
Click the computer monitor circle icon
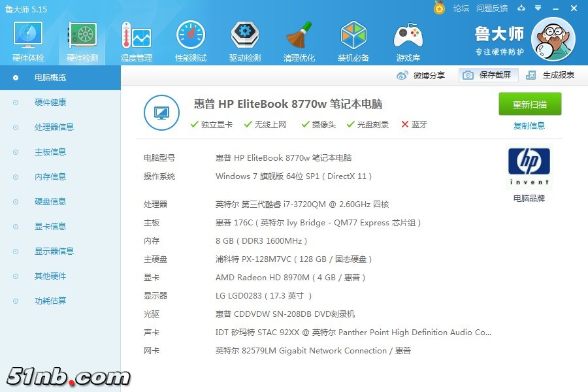click(x=161, y=112)
